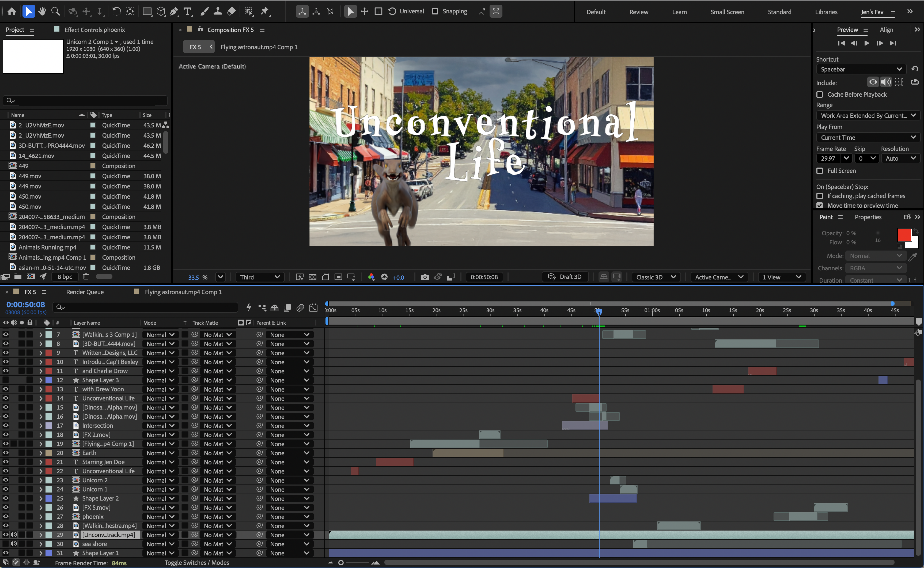Select the Clone Stamp tool
Viewport: 924px width, 568px height.
217,12
